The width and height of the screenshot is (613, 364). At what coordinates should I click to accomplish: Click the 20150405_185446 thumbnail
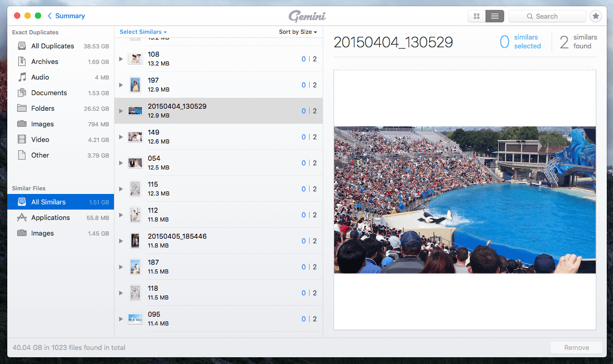(135, 241)
